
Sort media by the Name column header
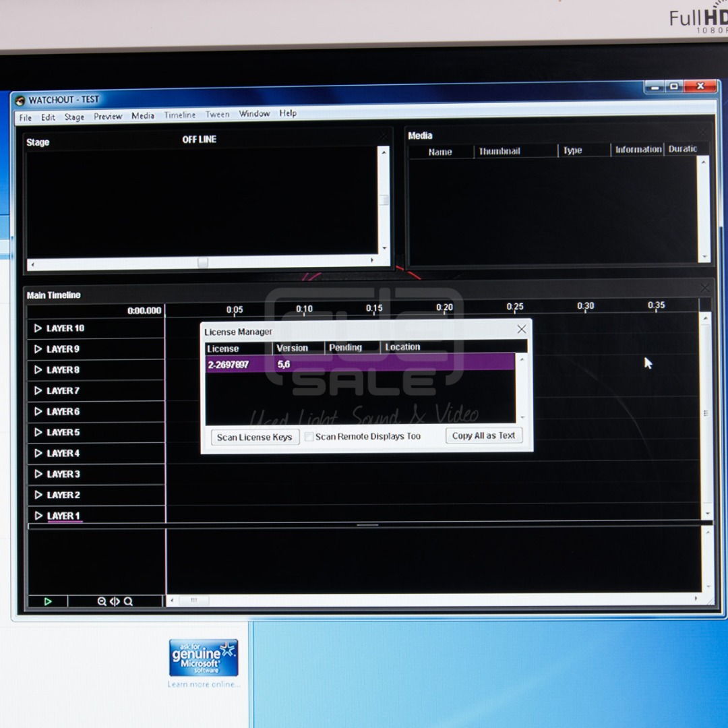(x=440, y=152)
